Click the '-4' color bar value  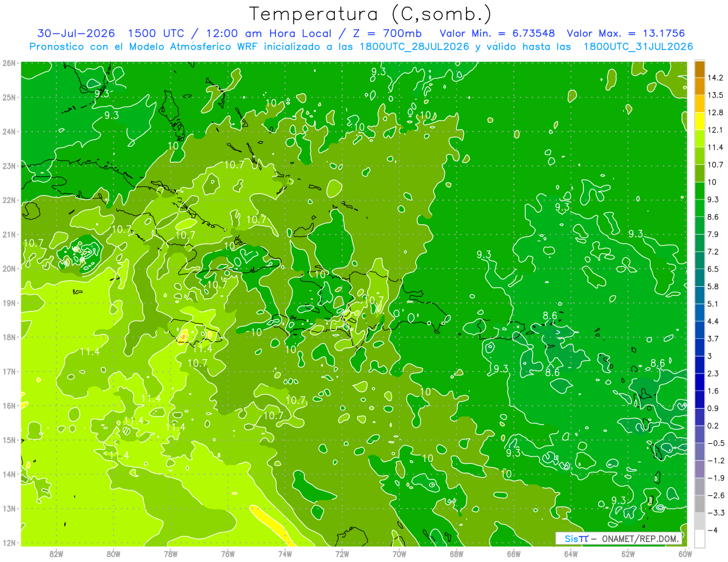click(712, 530)
